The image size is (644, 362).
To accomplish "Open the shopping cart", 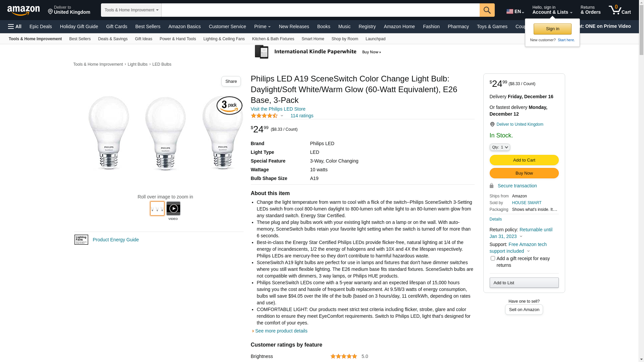I will pos(620,10).
